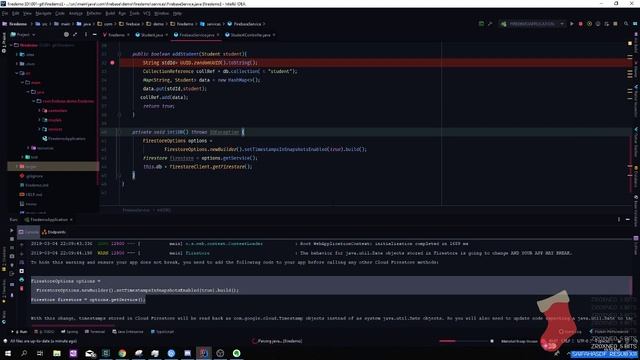
Task: Click the camera thread dump icon in Run panel
Action: pos(12,256)
